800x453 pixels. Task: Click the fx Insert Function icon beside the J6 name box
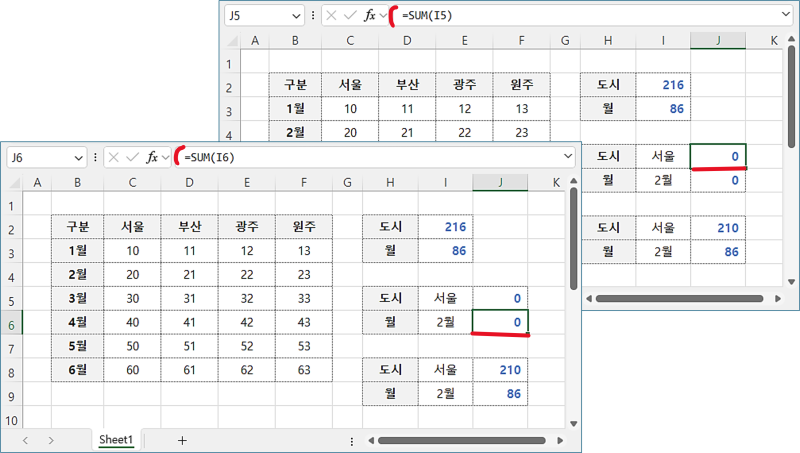(152, 157)
